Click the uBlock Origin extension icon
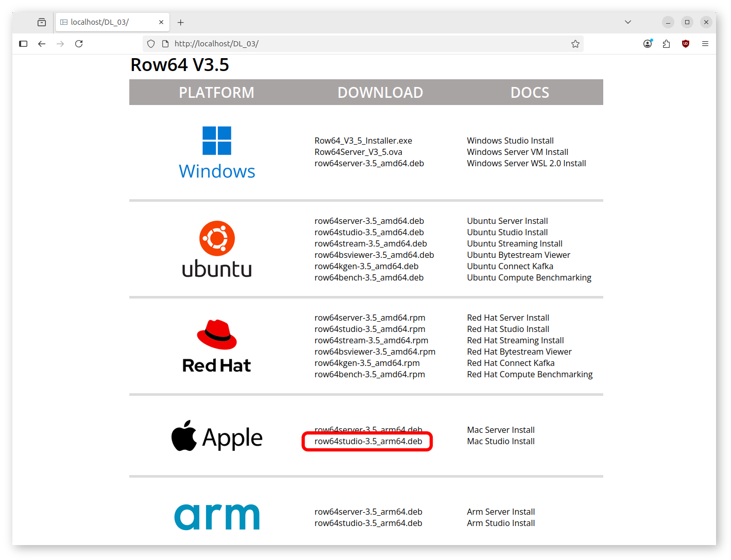The height and width of the screenshot is (560, 731). click(x=686, y=44)
